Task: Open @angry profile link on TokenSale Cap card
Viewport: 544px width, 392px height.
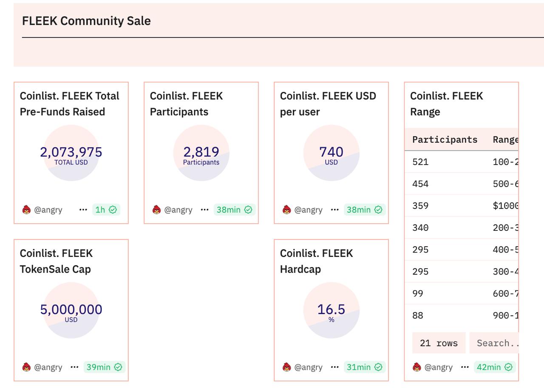Action: [x=48, y=367]
